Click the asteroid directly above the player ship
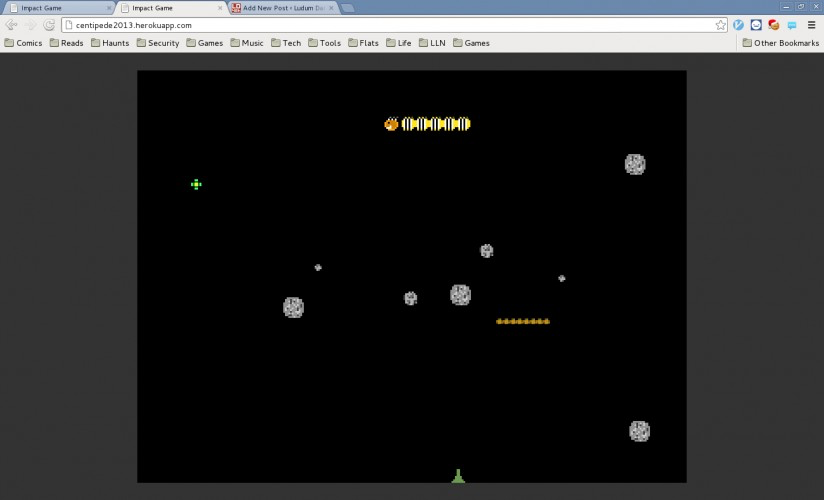 [x=460, y=295]
